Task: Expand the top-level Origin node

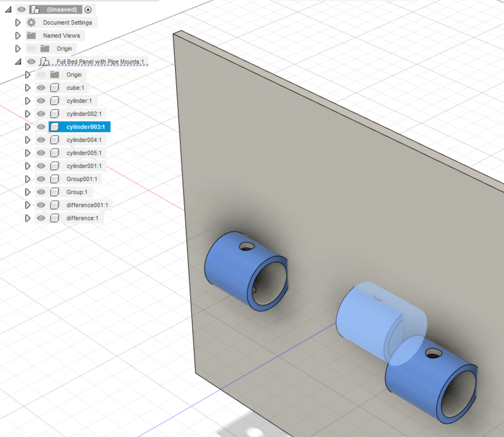Action: coord(18,49)
